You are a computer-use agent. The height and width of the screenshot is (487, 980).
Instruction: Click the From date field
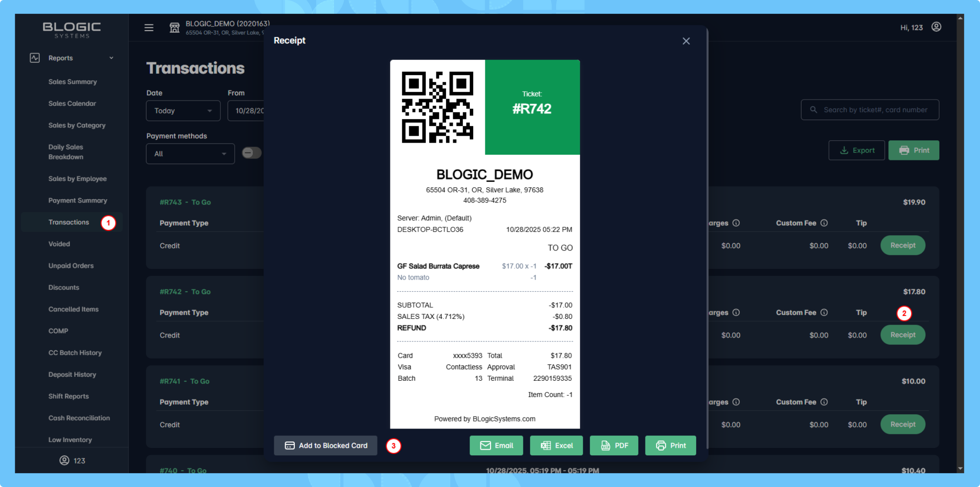[x=246, y=111]
